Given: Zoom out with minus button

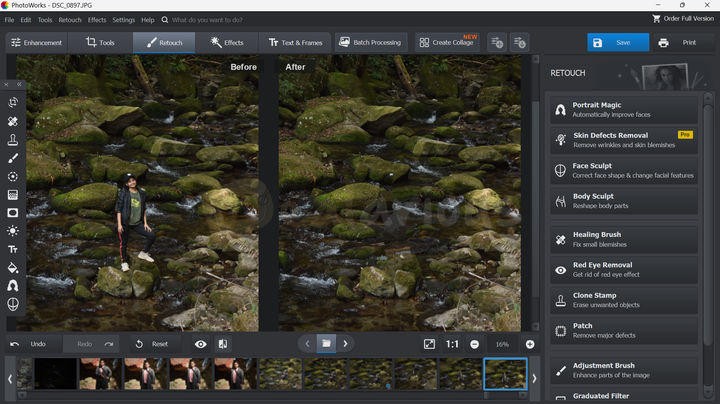Looking at the screenshot, I should coord(474,344).
